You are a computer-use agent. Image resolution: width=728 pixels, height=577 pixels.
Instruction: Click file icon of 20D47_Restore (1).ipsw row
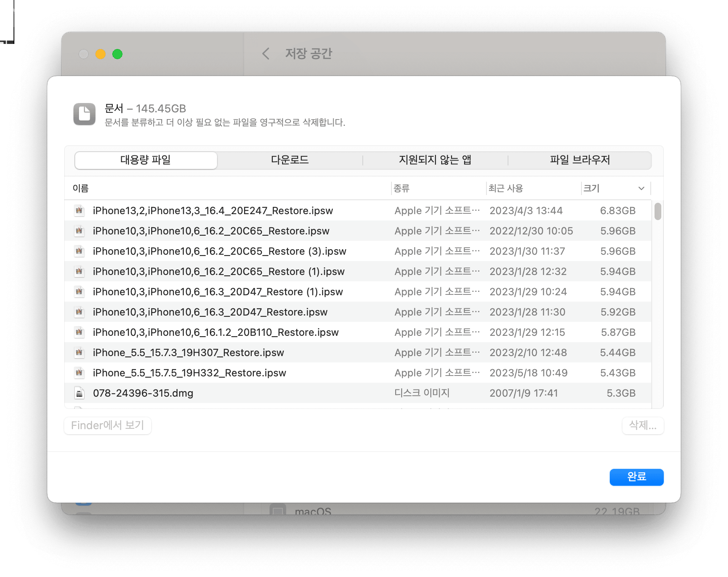(79, 291)
